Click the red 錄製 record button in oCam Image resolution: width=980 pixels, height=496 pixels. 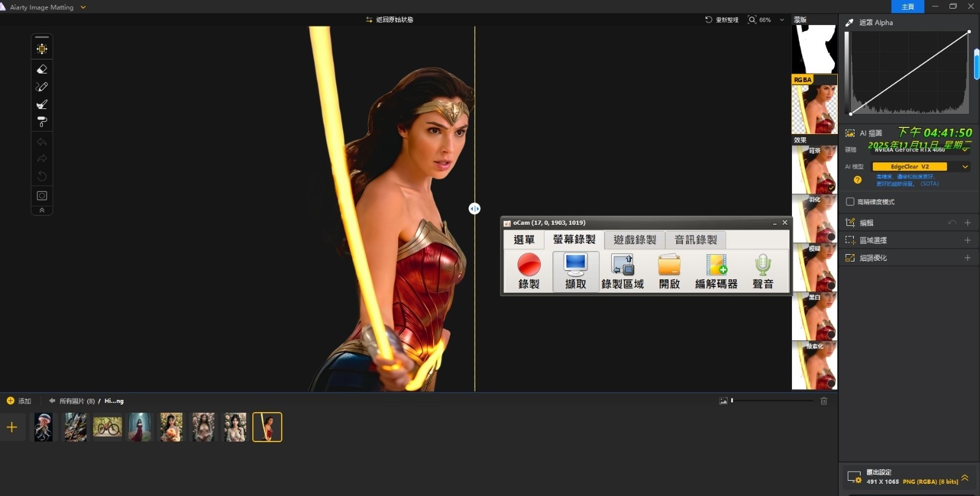point(529,271)
